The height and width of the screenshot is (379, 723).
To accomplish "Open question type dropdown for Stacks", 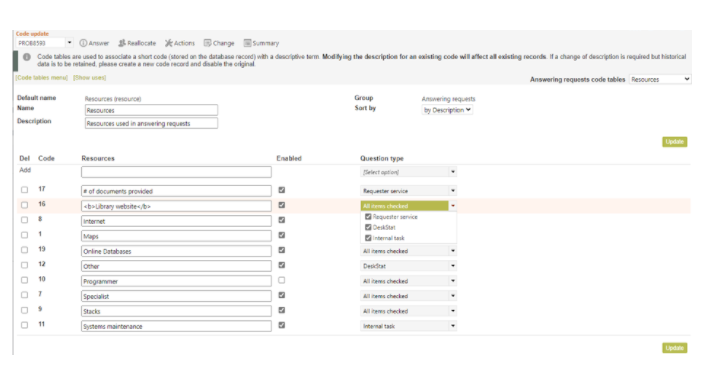I will (409, 311).
